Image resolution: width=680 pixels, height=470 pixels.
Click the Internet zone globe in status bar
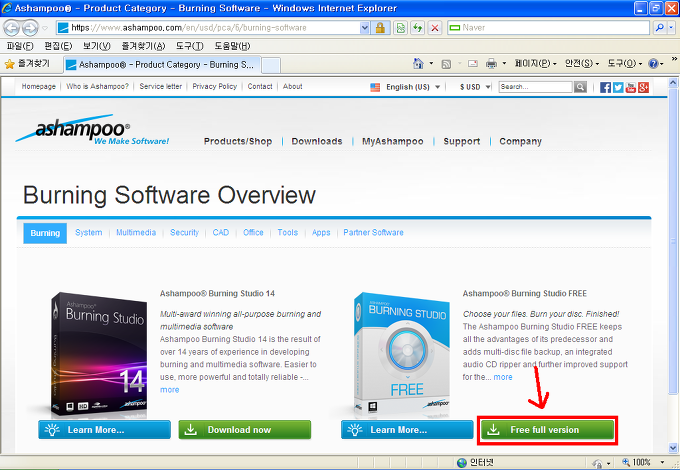tap(462, 463)
